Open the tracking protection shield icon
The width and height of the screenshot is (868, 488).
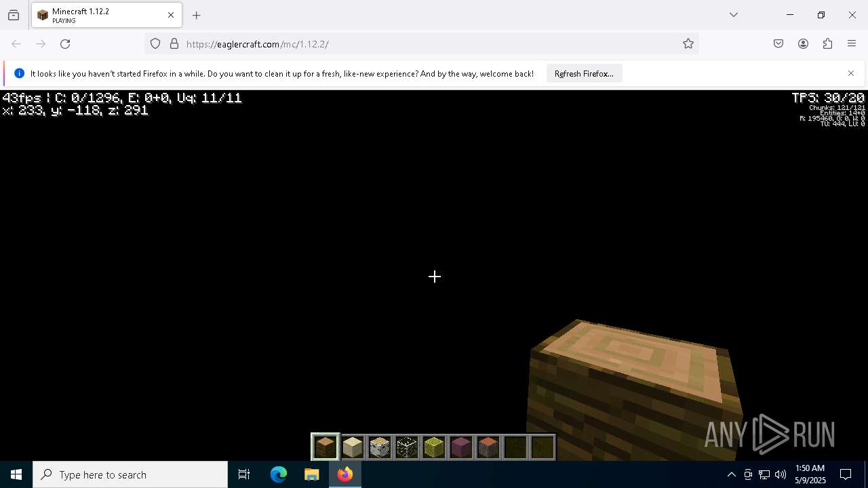point(155,44)
